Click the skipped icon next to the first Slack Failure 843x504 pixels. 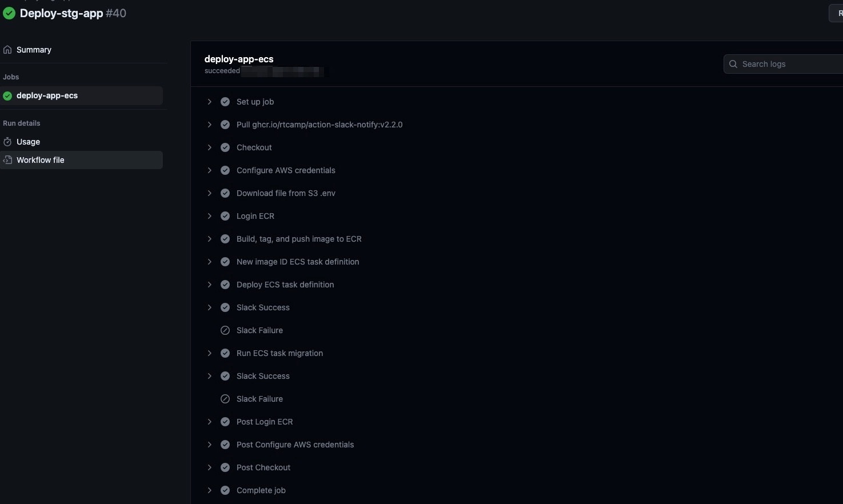tap(225, 330)
